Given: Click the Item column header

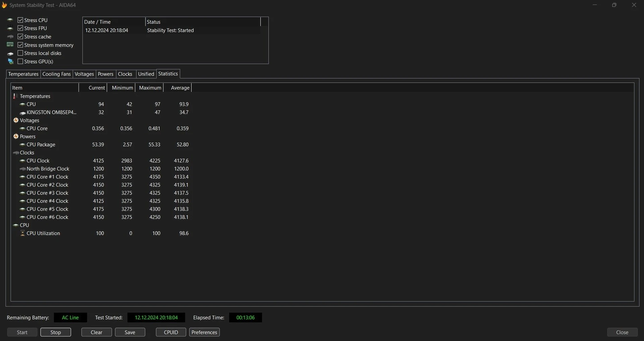Looking at the screenshot, I should point(45,88).
